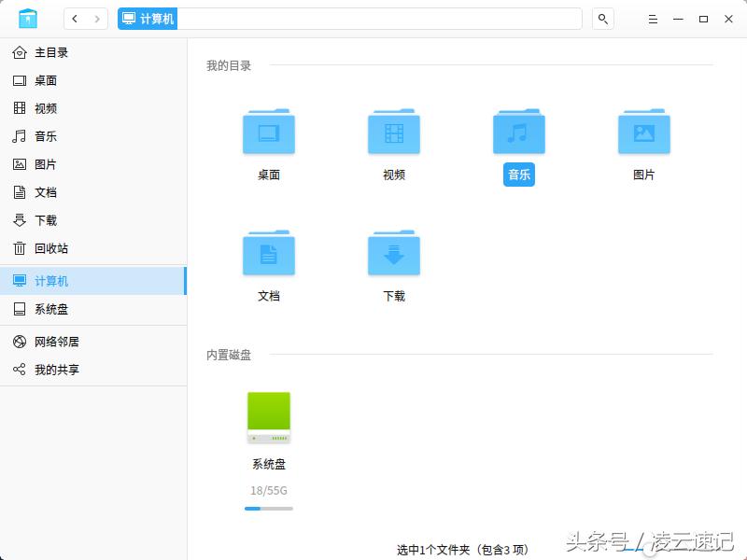Open 系统盘 from the sidebar
This screenshot has height=560, width=747.
[43, 308]
